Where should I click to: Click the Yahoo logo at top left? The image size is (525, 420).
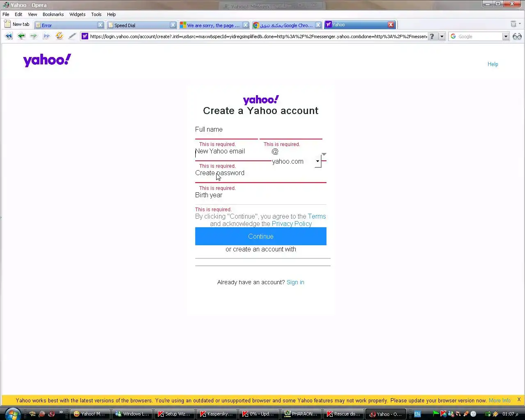coord(47,60)
